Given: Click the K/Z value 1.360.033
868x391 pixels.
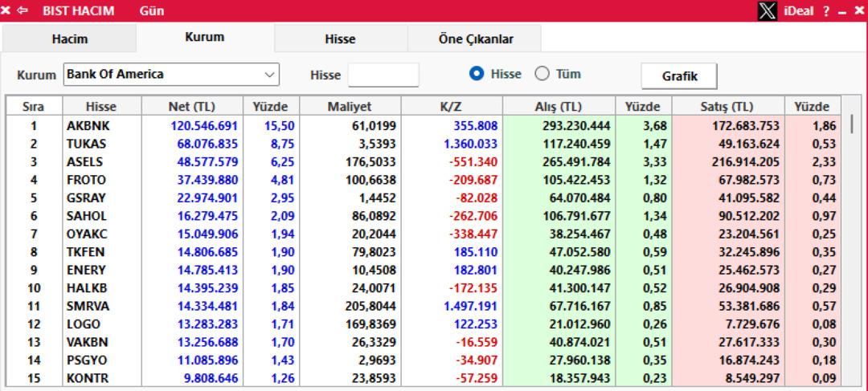Looking at the screenshot, I should [x=470, y=144].
